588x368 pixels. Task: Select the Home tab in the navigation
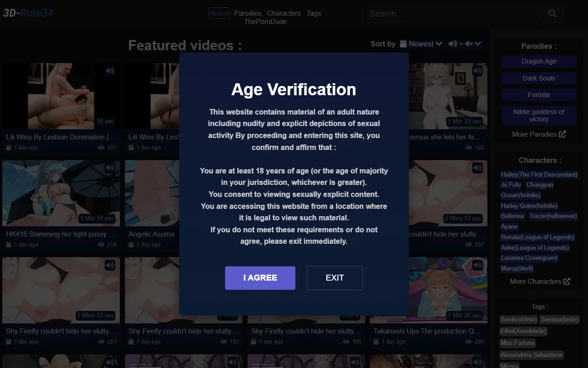tap(219, 13)
